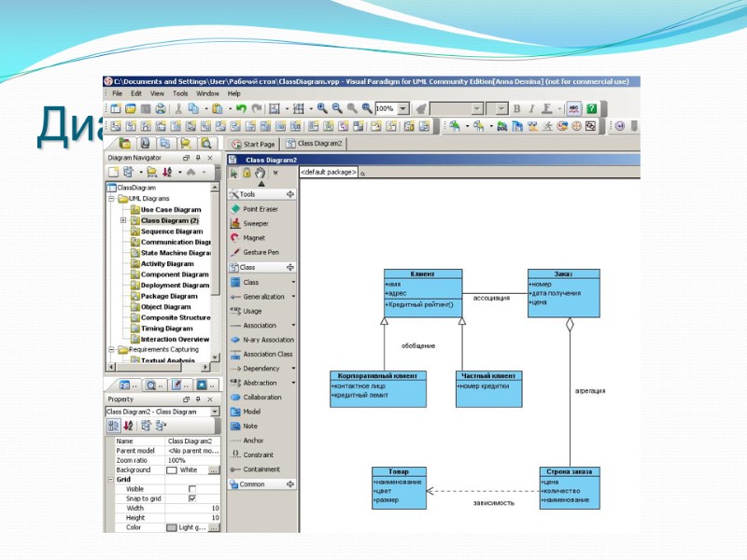Select Use Case Diagram in navigator
Screen dimensions: 747x560
[171, 209]
